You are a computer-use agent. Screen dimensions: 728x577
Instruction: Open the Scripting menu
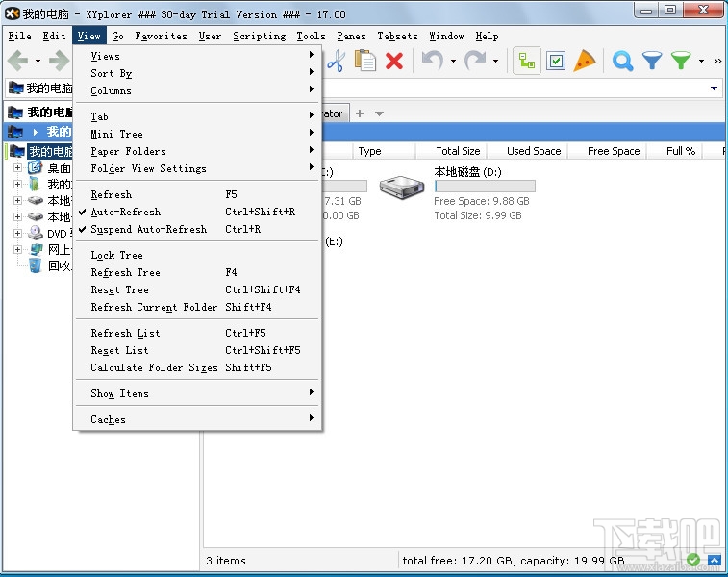259,36
